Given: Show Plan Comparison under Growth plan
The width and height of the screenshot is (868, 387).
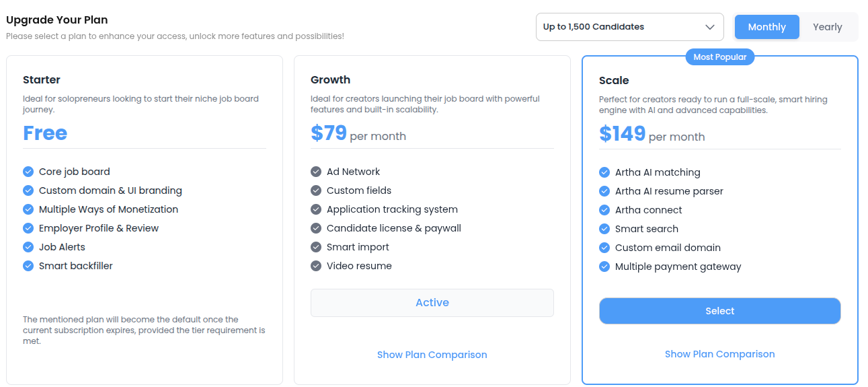Looking at the screenshot, I should 432,355.
